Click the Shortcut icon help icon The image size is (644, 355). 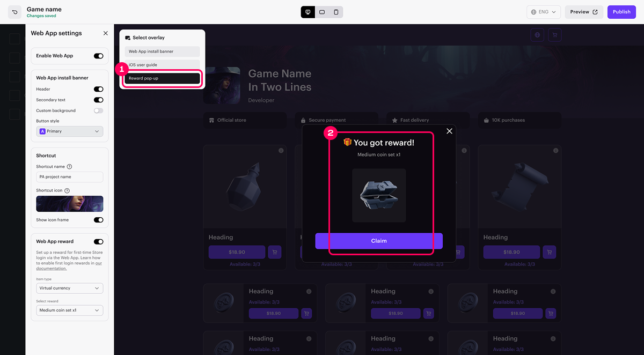coord(67,190)
